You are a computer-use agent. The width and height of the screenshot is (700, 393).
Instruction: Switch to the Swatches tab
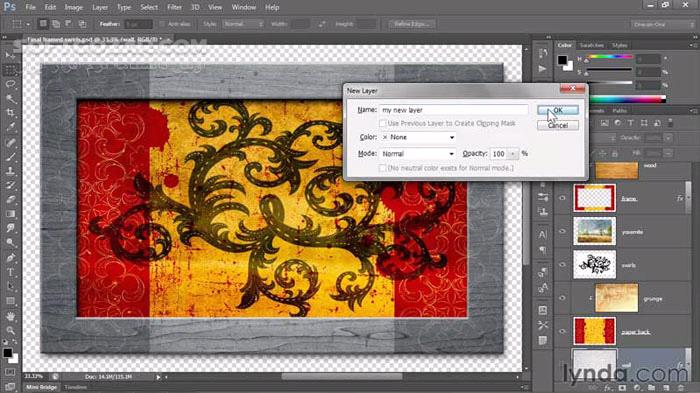(592, 46)
